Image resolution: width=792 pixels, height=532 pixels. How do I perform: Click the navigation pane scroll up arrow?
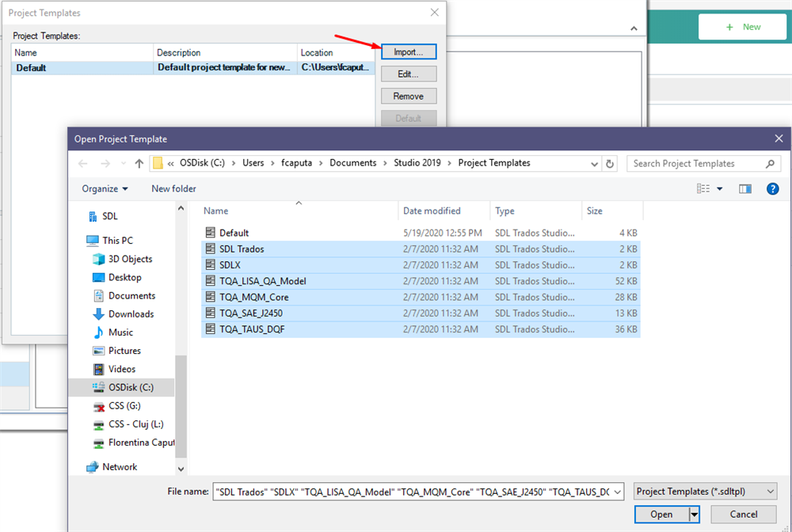[x=181, y=208]
